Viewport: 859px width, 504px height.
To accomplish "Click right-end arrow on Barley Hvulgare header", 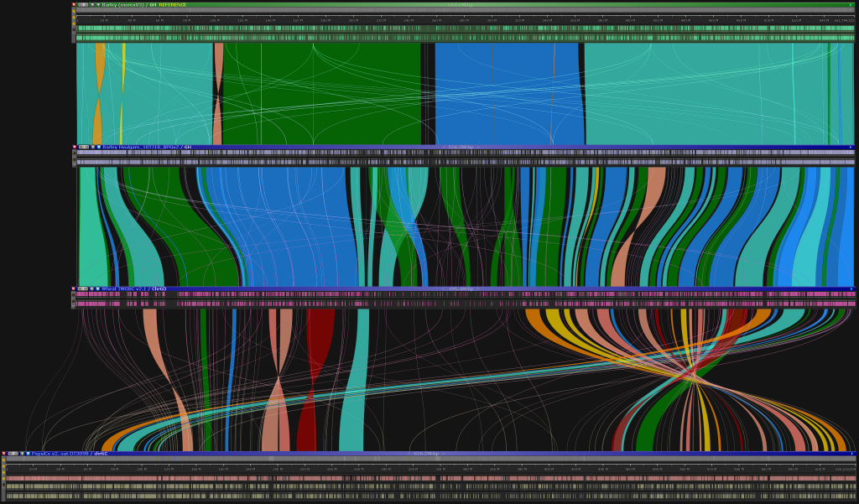I will [x=851, y=147].
